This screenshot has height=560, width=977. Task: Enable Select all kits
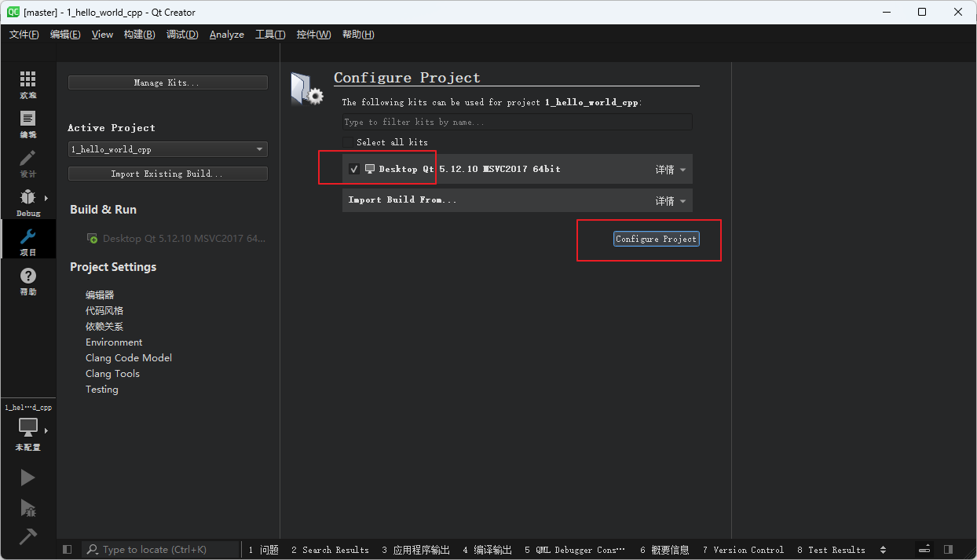(x=348, y=142)
